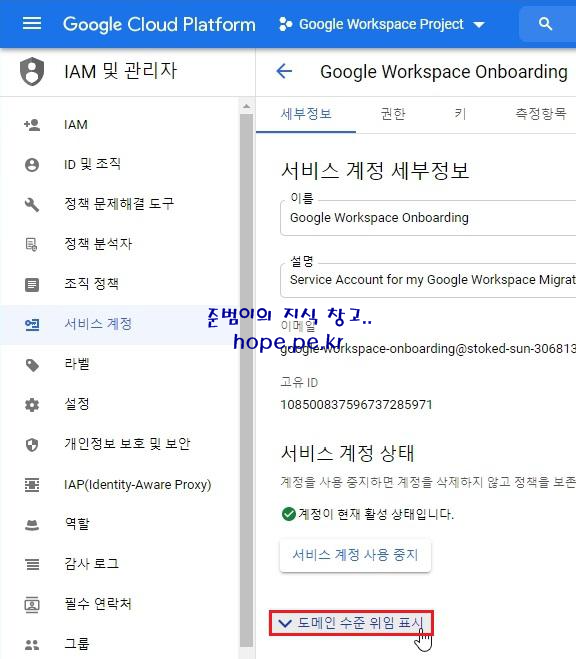Click the wrench icon for 정책 문제해결 도구

pyautogui.click(x=32, y=205)
